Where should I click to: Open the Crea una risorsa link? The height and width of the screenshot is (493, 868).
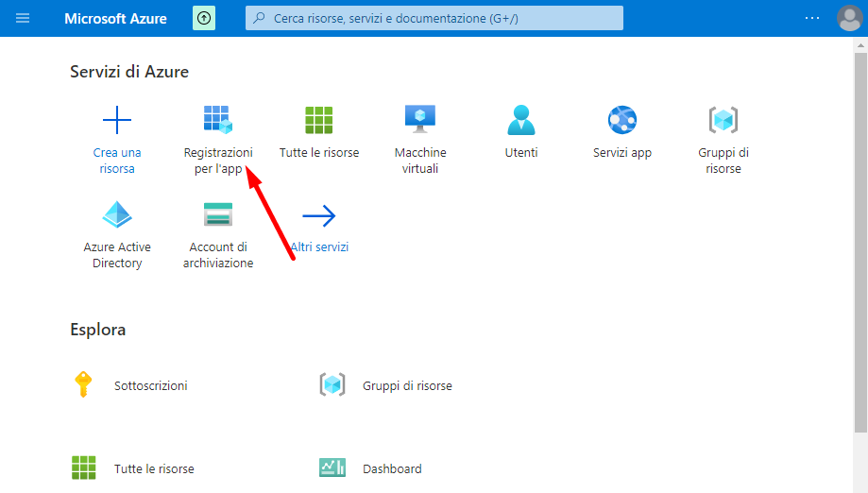(x=117, y=161)
